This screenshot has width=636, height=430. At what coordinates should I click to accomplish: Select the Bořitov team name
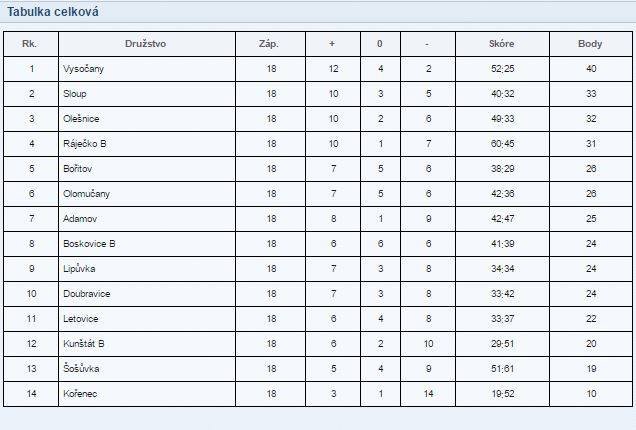(77, 169)
